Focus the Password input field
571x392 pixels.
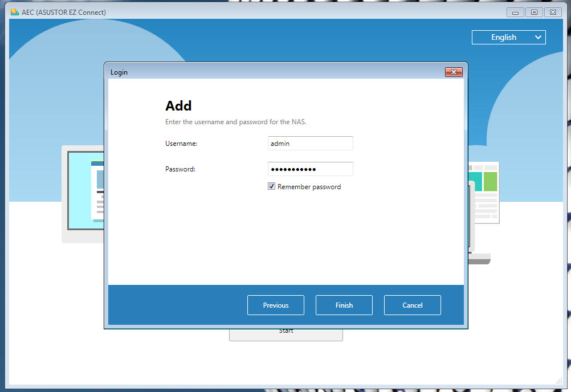click(310, 169)
